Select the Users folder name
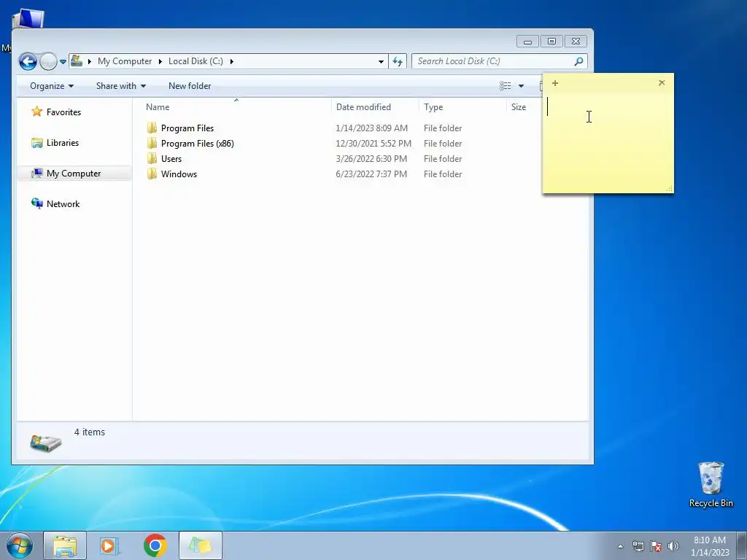The image size is (747, 560). [x=171, y=158]
